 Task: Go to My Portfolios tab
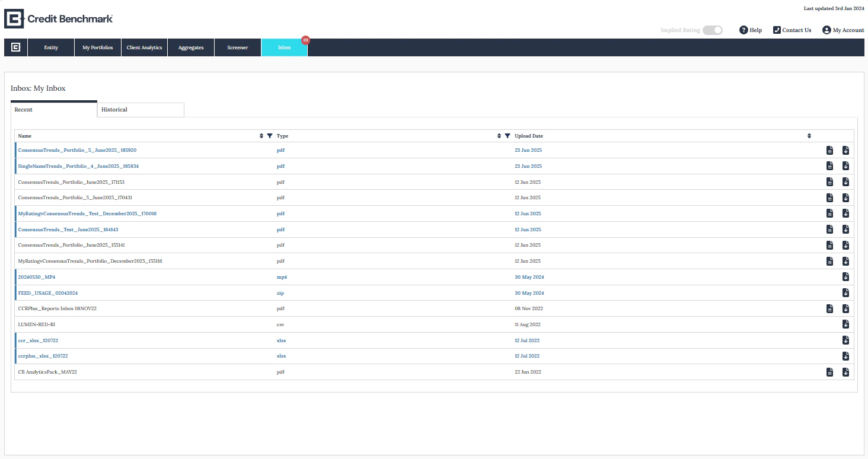tap(98, 47)
